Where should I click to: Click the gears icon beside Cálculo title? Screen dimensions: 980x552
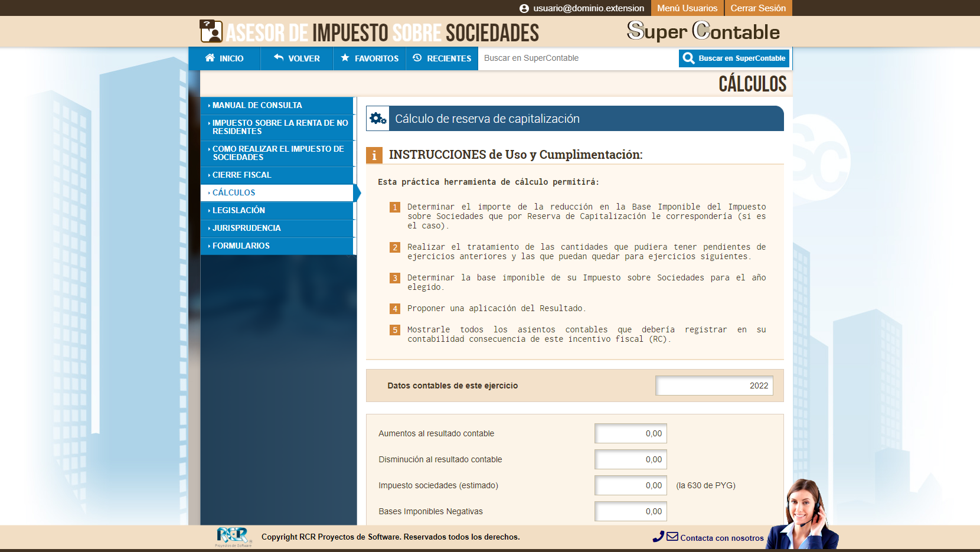coord(378,119)
